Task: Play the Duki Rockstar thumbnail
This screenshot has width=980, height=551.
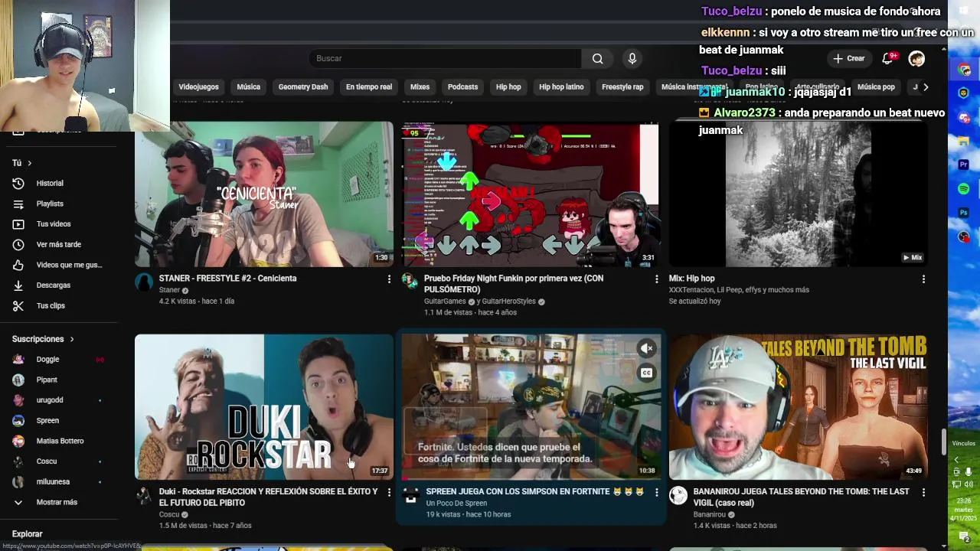Action: pos(264,406)
